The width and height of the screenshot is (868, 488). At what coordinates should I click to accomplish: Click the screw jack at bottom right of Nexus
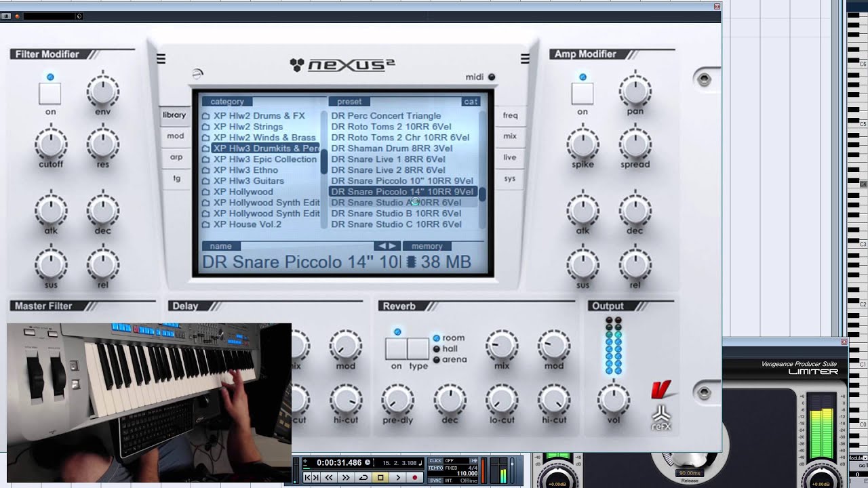704,392
